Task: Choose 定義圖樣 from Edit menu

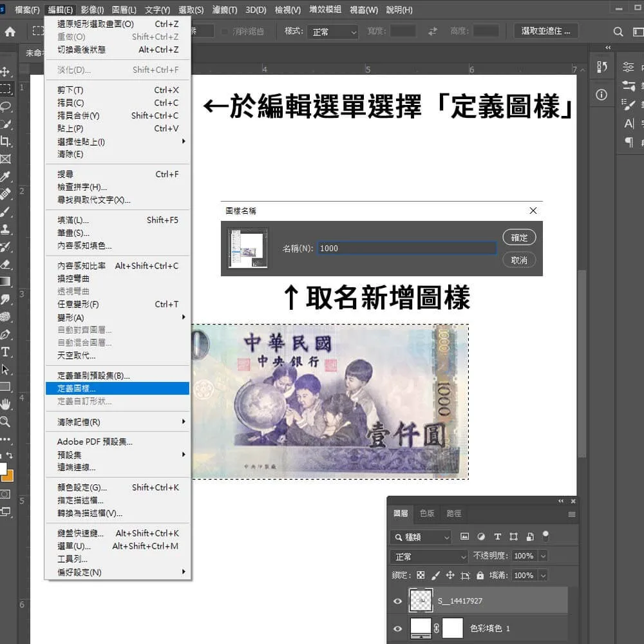Action: point(117,388)
